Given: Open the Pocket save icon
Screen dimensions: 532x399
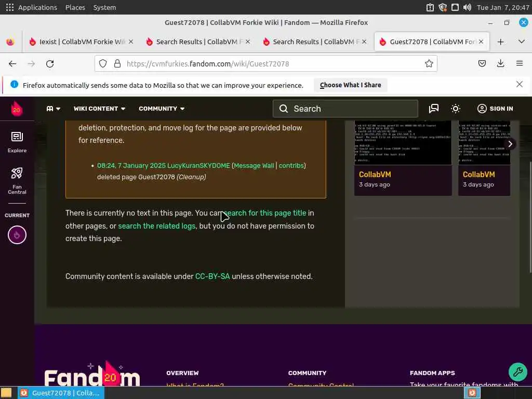Looking at the screenshot, I should click(x=482, y=63).
